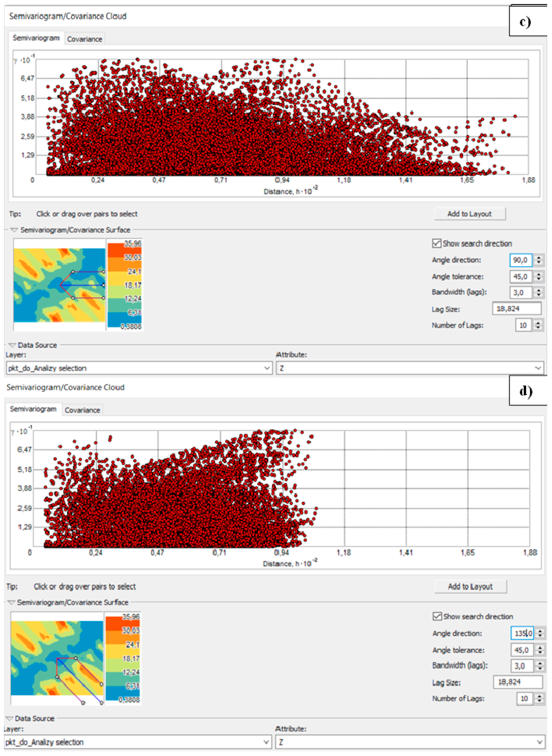Collapse the upper Data Source section
Screen dimensions: 552x756
[x=12, y=345]
